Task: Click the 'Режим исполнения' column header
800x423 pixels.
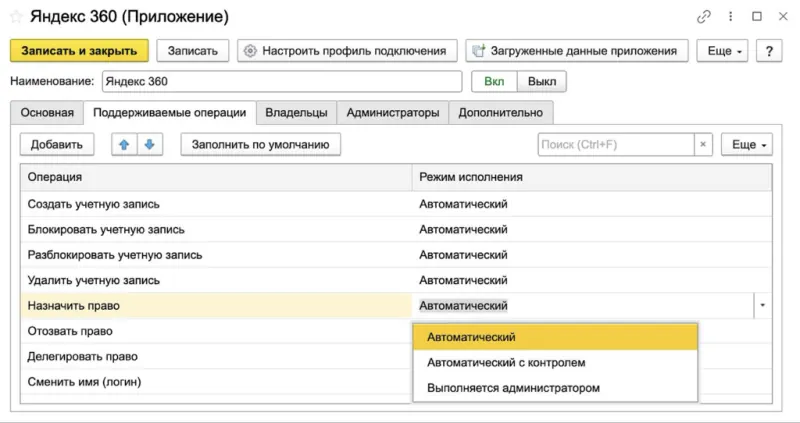Action: pyautogui.click(x=592, y=177)
